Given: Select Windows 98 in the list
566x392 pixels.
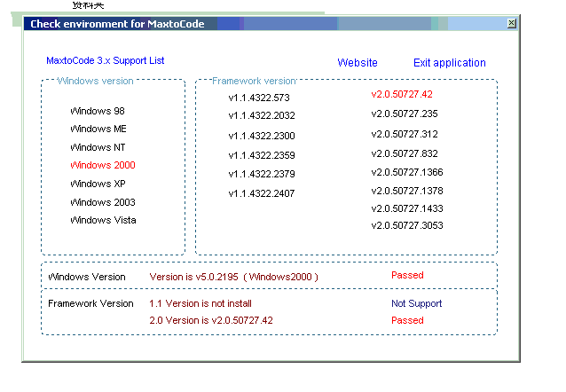Looking at the screenshot, I should [x=98, y=111].
